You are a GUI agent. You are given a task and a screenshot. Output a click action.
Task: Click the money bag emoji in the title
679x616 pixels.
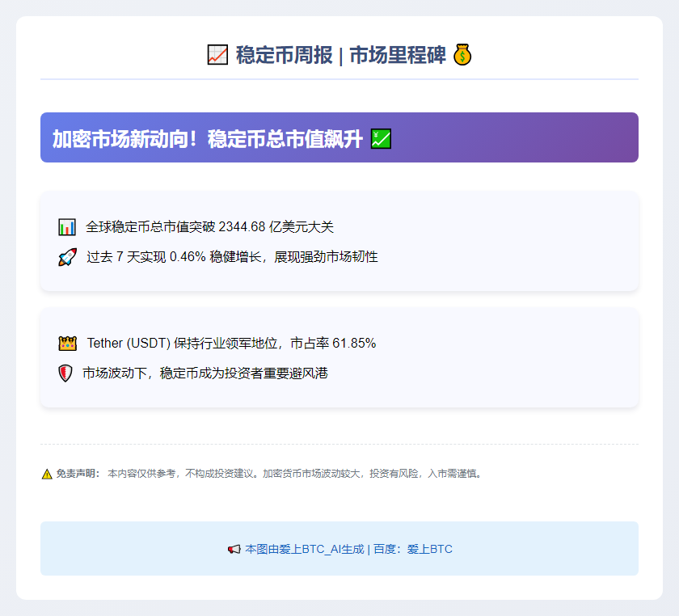pos(462,55)
